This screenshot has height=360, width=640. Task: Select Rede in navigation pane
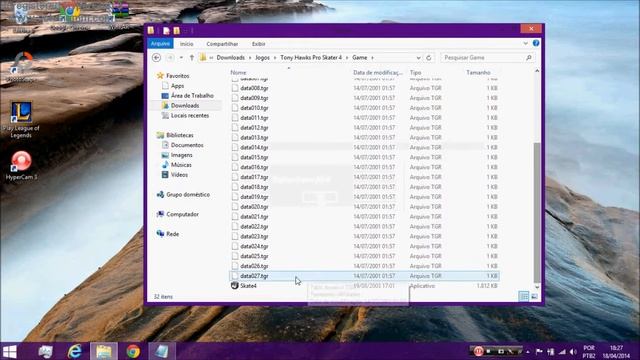[172, 234]
